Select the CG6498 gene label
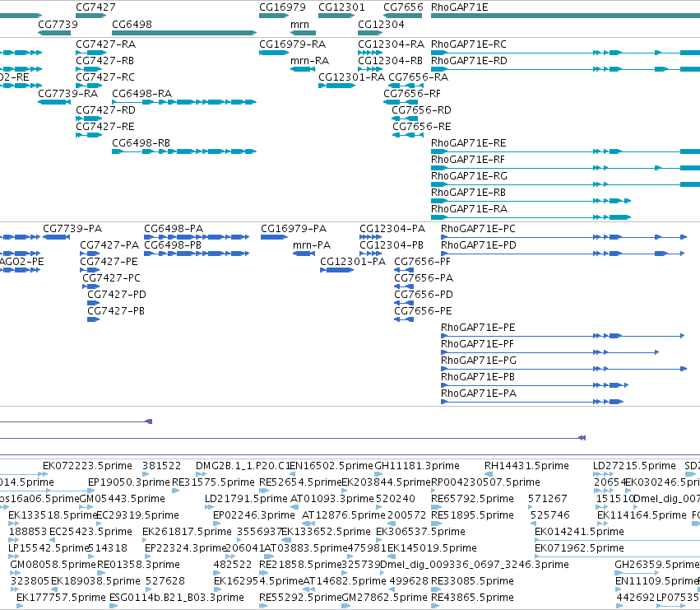This screenshot has height=610, width=700. click(x=132, y=25)
